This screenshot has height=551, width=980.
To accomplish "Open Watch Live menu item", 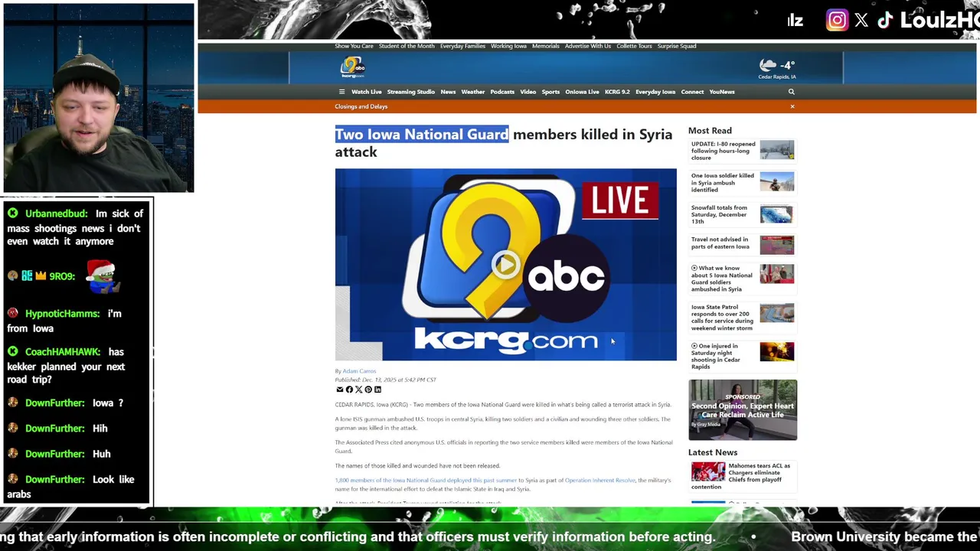I will point(366,92).
